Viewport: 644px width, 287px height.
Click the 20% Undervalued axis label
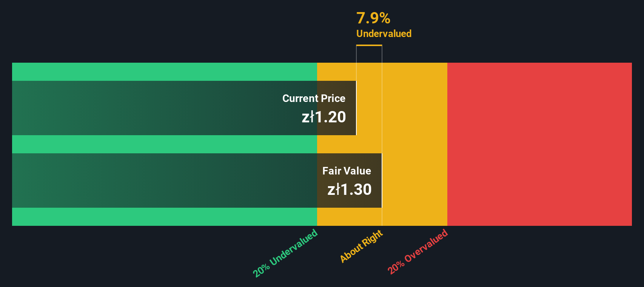click(285, 253)
